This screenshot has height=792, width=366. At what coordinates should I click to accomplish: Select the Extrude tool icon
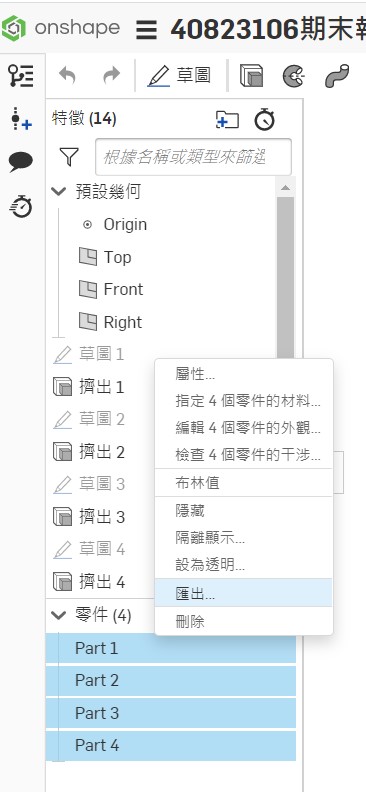pos(251,76)
